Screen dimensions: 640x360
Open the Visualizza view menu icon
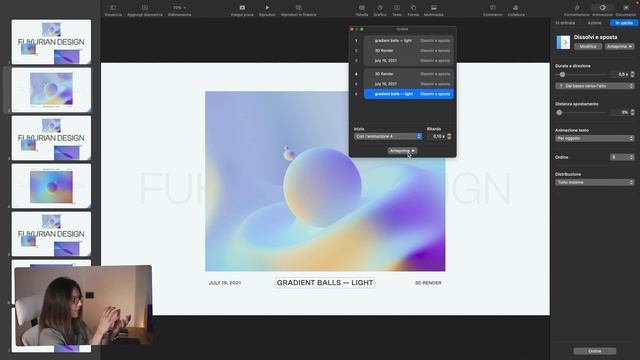click(x=113, y=8)
